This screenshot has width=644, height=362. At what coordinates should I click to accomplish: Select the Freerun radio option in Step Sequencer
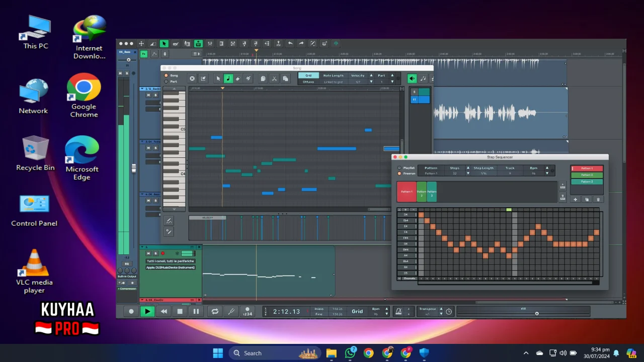(399, 173)
